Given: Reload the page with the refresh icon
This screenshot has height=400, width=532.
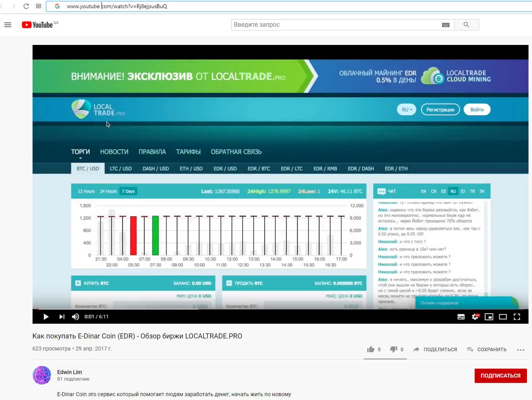Looking at the screenshot, I should pos(26,6).
